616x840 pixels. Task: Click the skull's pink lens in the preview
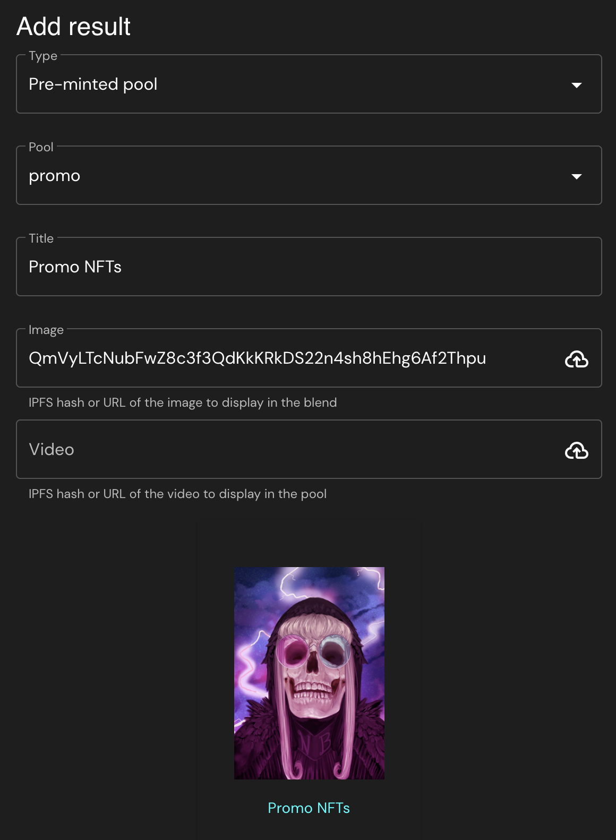292,652
